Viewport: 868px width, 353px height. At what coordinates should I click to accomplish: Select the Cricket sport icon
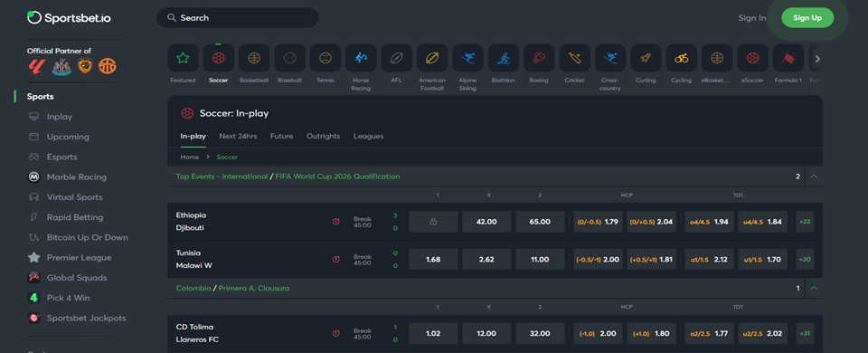575,58
